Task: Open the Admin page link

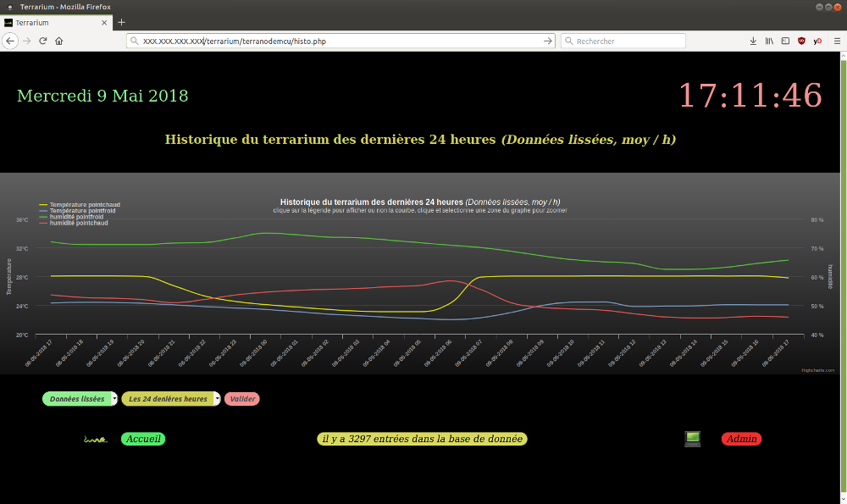Action: pos(741,439)
